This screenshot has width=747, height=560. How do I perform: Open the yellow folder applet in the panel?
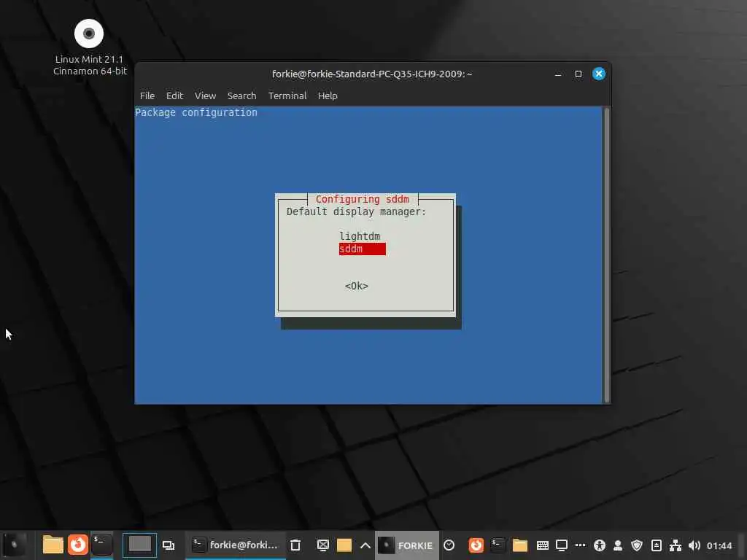coord(344,545)
